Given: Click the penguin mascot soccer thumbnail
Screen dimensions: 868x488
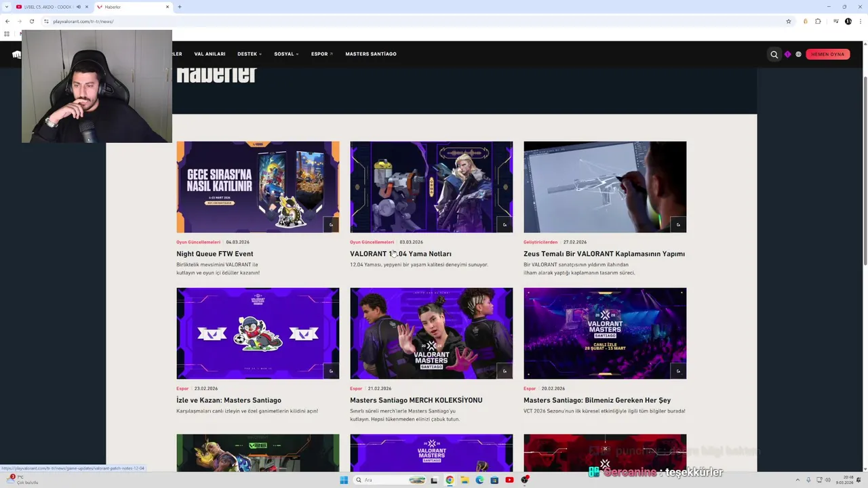Looking at the screenshot, I should 258,333.
